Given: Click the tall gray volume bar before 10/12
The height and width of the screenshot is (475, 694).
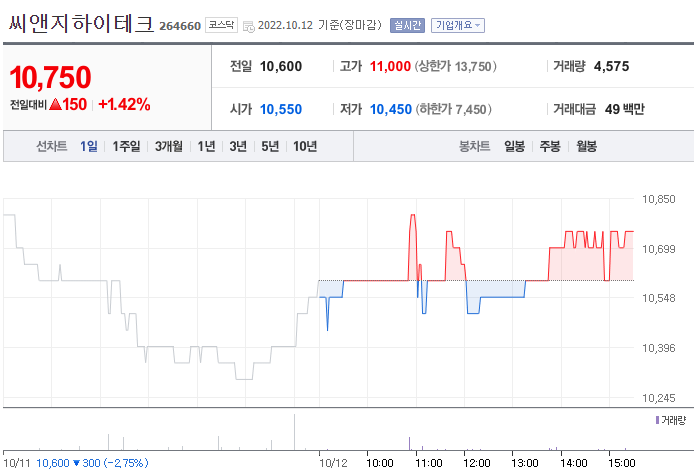Looking at the screenshot, I should pyautogui.click(x=294, y=432).
